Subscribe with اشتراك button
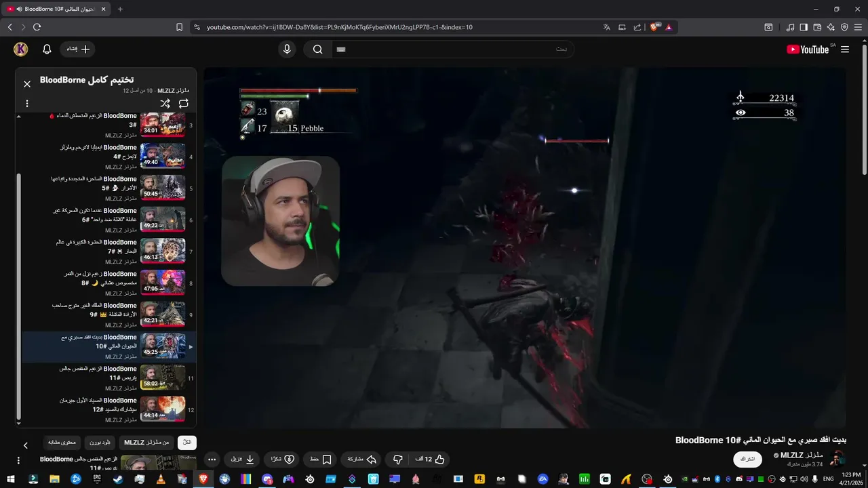This screenshot has width=868, height=488. pos(747,459)
